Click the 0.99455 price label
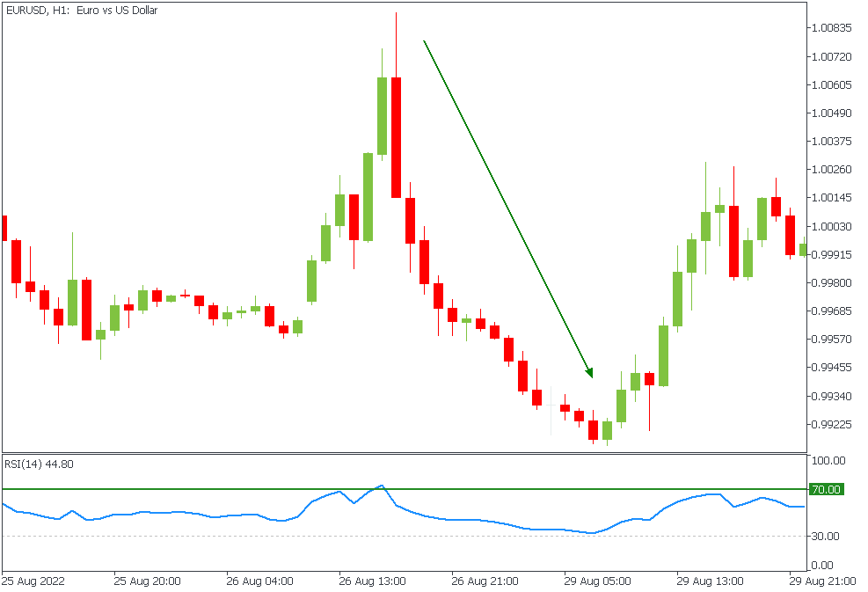 coord(831,368)
